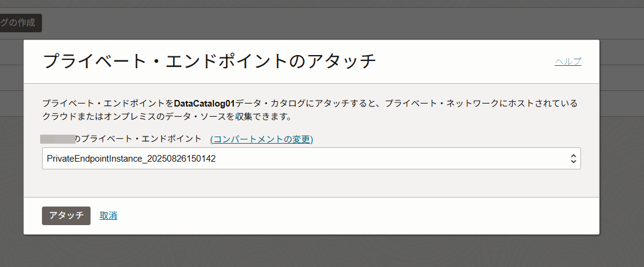Screen dimensions: 644x267
Task: Click the grayed-out compartment name before the label
Action: pyautogui.click(x=58, y=139)
